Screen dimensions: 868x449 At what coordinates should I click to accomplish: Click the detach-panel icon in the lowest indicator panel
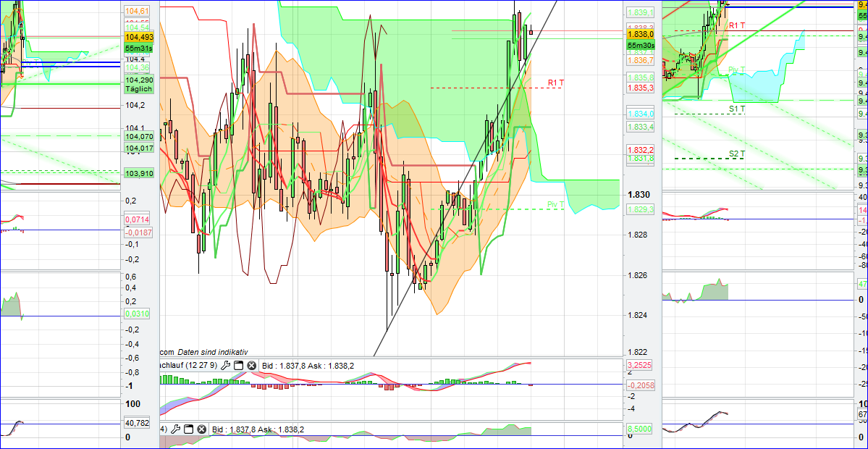coord(188,429)
